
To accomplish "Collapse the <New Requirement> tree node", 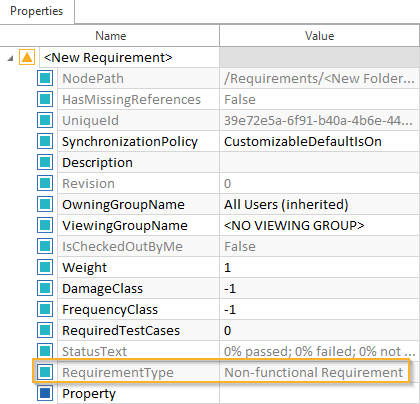I will pos(10,58).
